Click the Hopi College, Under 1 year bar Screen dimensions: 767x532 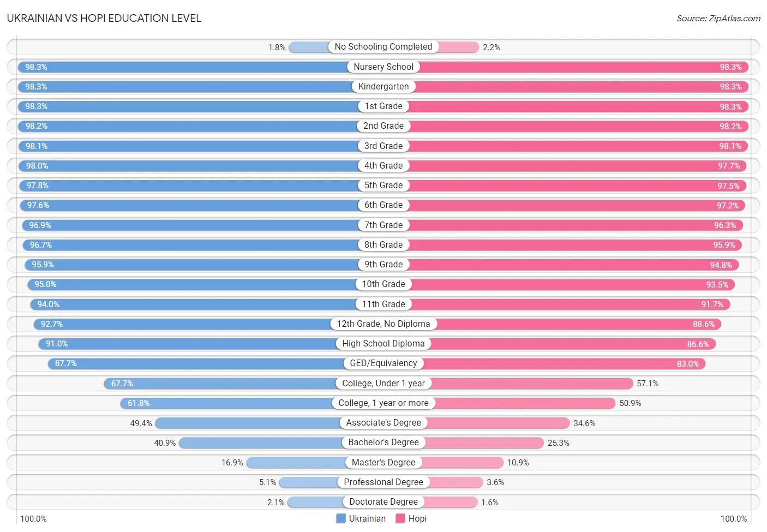508,383
